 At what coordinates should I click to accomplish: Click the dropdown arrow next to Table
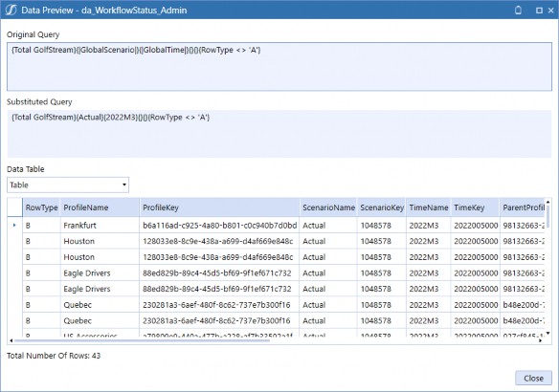pyautogui.click(x=124, y=185)
